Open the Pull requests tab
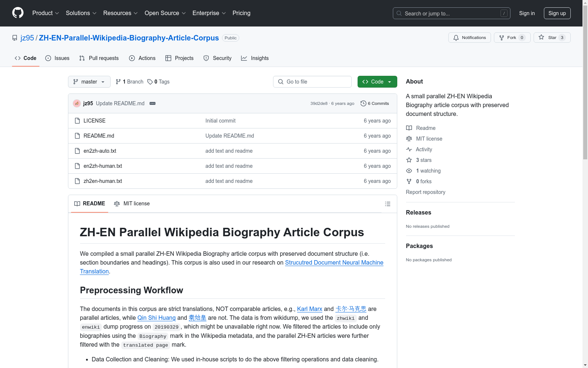Viewport: 588px width, 368px height. [99, 58]
